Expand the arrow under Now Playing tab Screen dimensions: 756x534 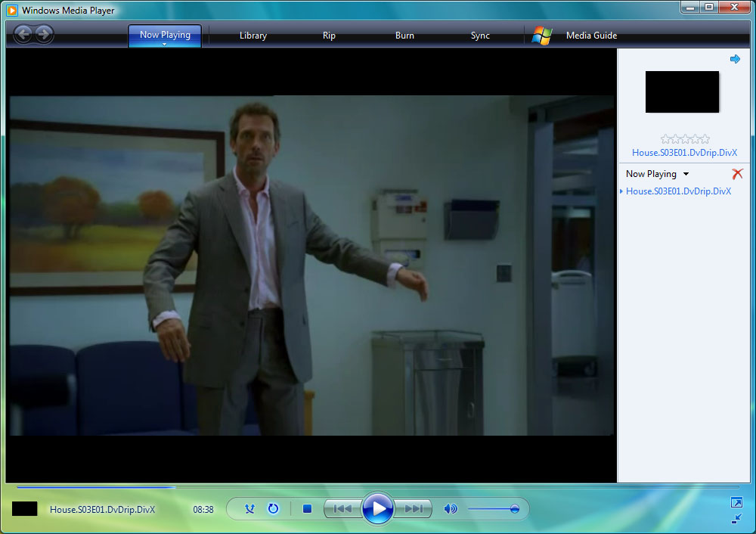click(x=164, y=45)
